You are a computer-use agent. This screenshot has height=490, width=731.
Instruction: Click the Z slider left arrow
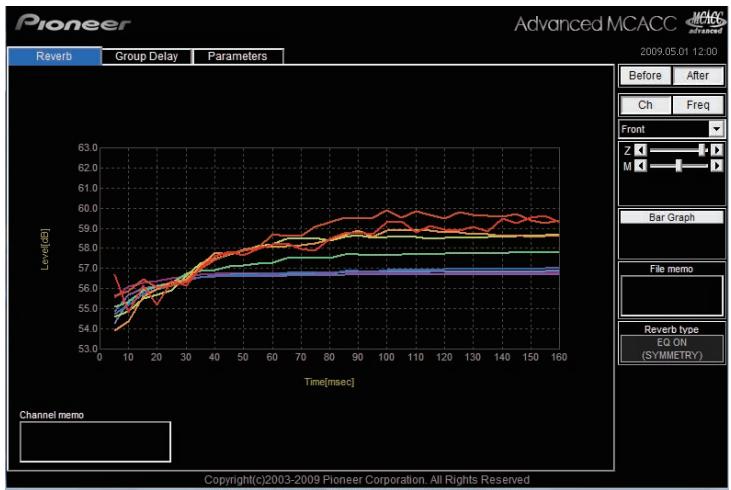[641, 150]
